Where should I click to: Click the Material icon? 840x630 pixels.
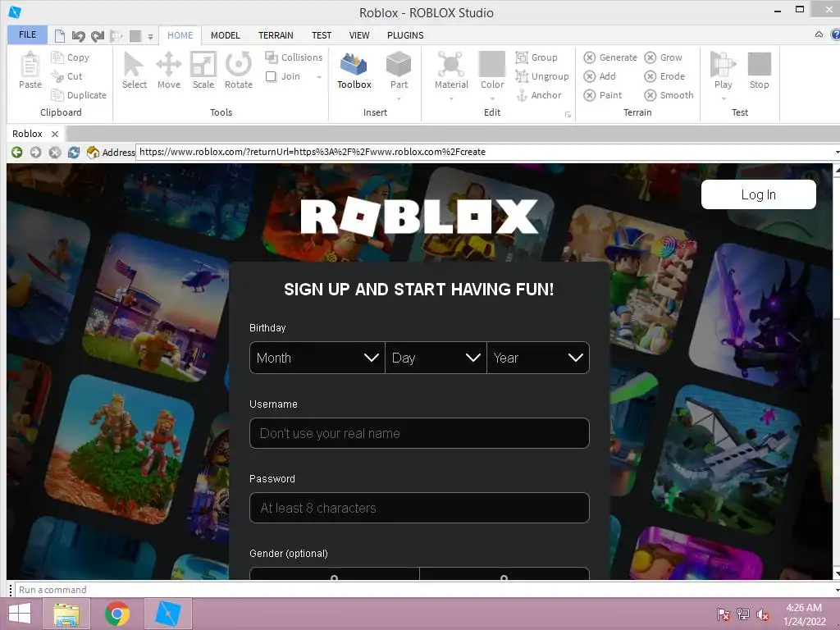(451, 65)
